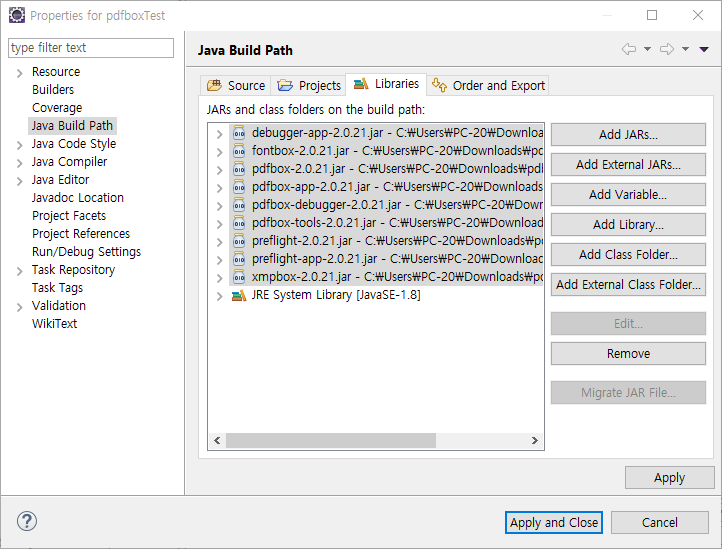Click the preflight-app-2.0.21.jar jar icon
Viewport: 722px width, 549px height.
[x=239, y=259]
